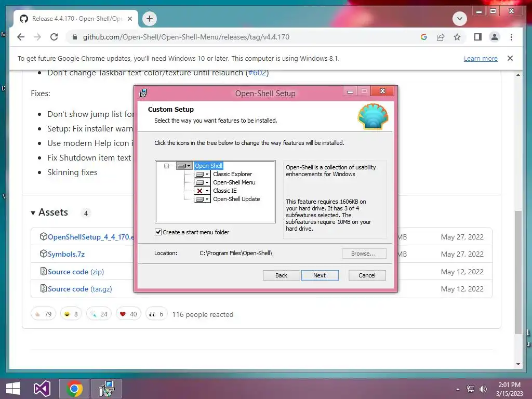Screen dimensions: 532x399
Task: Click the package icon beside Symbols.7z
Action: 44,254
